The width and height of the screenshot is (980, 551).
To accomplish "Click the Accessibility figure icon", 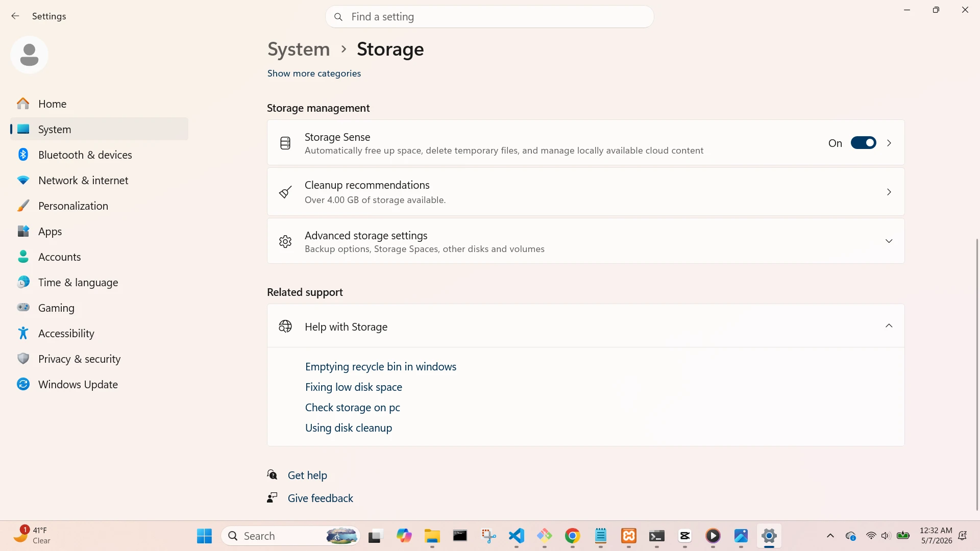I will pos(23,333).
